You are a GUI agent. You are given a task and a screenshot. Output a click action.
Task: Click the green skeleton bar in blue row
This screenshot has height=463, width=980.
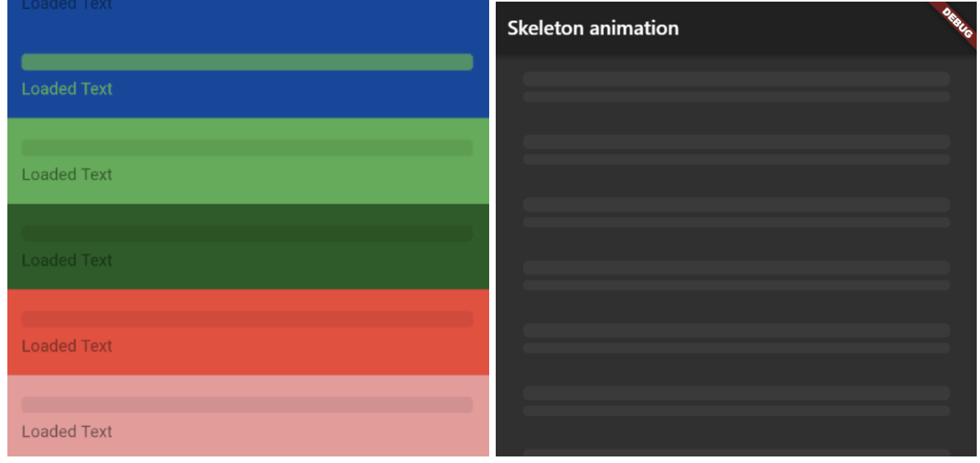[x=247, y=62]
